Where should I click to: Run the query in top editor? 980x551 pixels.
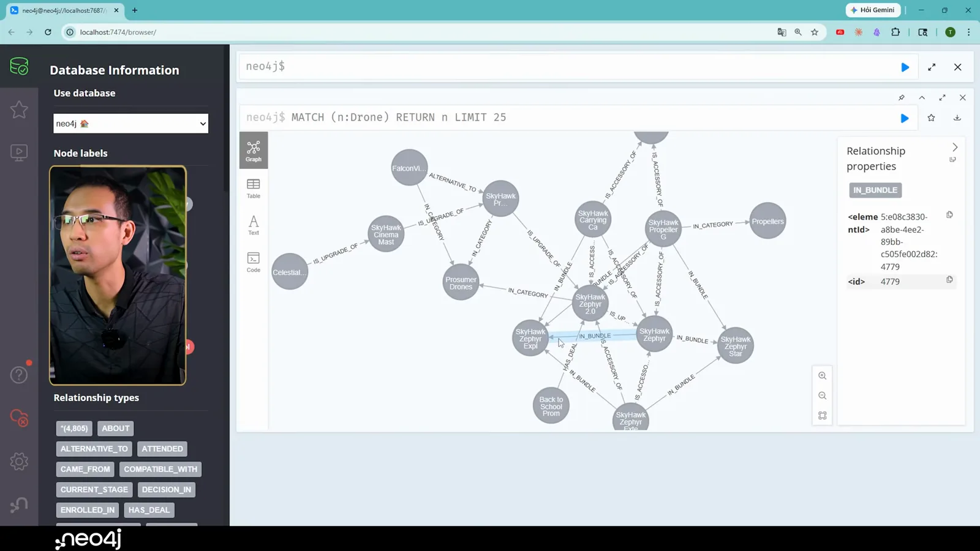pyautogui.click(x=905, y=67)
